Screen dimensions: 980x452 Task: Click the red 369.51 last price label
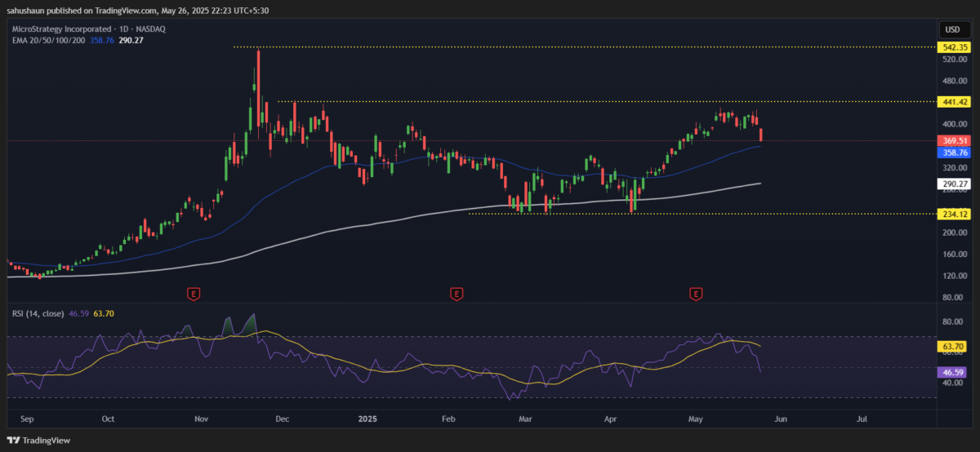point(955,140)
